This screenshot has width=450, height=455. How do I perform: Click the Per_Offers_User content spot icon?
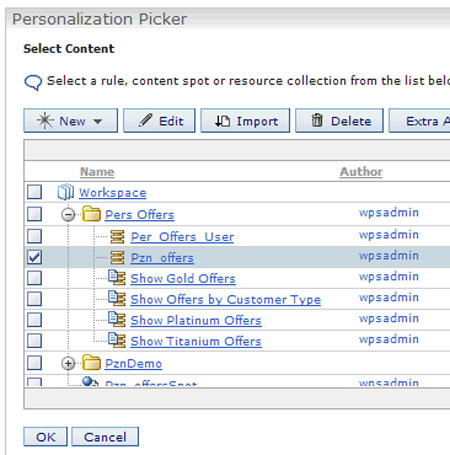(x=117, y=237)
